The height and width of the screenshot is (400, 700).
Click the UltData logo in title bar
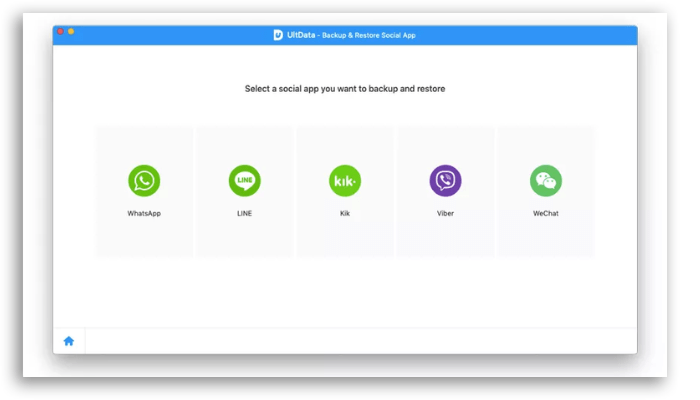pyautogui.click(x=278, y=35)
